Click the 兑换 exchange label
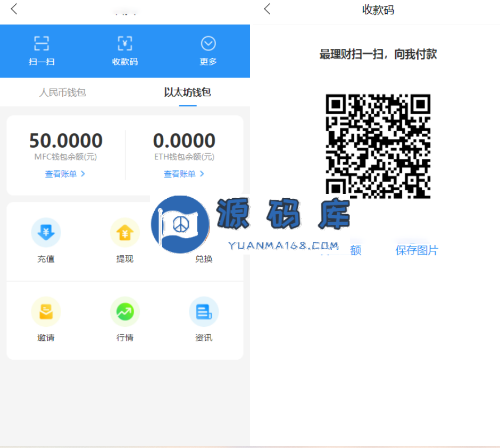The width and height of the screenshot is (500, 448). (x=204, y=259)
